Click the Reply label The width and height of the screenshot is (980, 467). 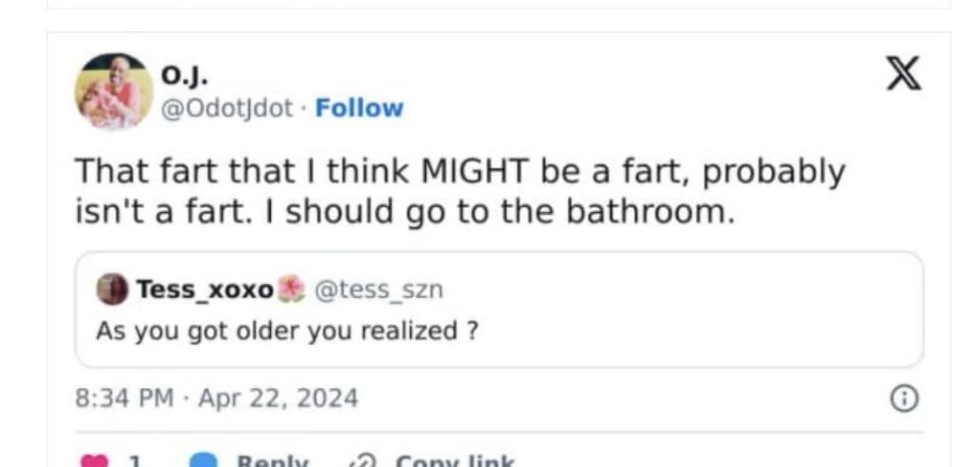[273, 462]
